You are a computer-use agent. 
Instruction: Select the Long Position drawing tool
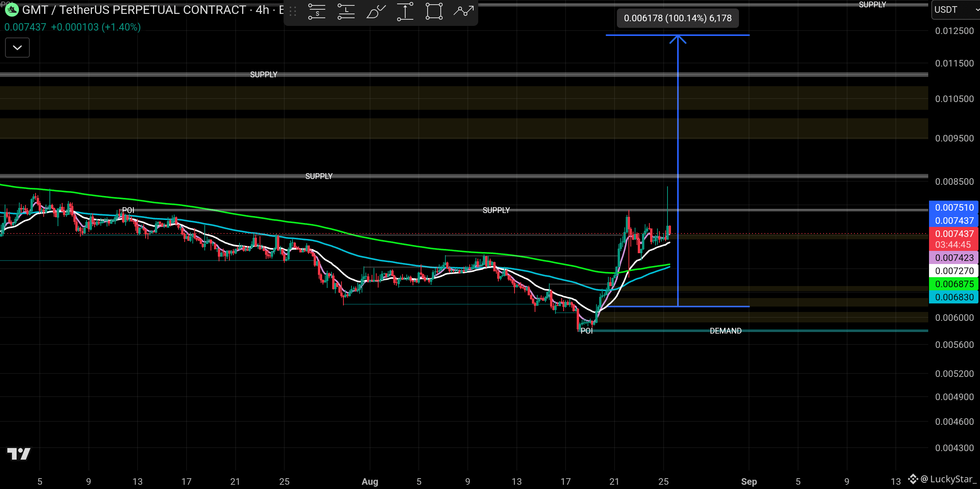coord(346,12)
